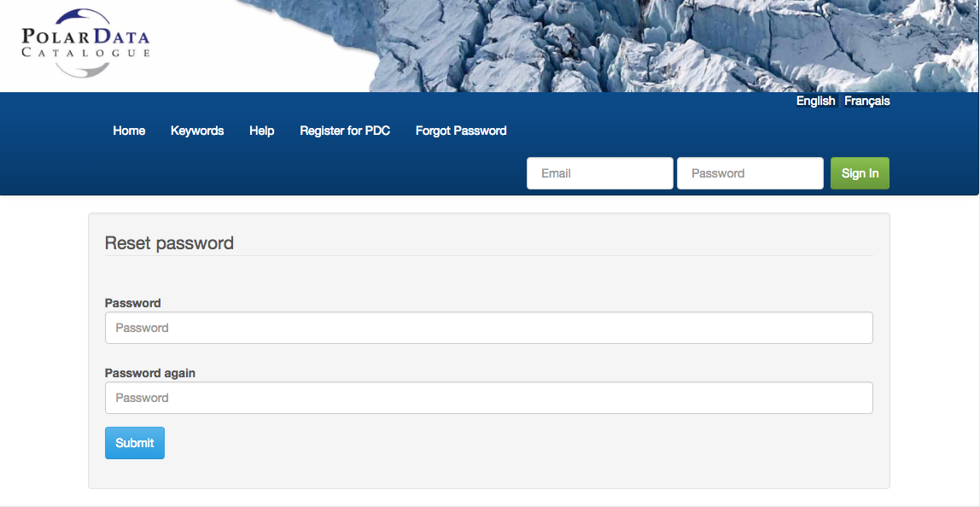Click the first Password field in reset form
Screen dimensions: 980x507
click(x=488, y=328)
